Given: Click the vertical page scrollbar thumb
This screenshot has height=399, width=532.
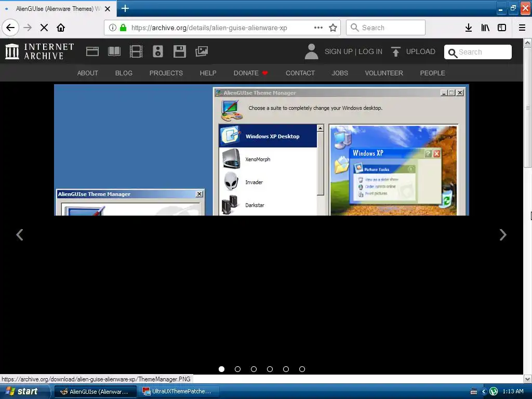Looking at the screenshot, I should [x=527, y=107].
